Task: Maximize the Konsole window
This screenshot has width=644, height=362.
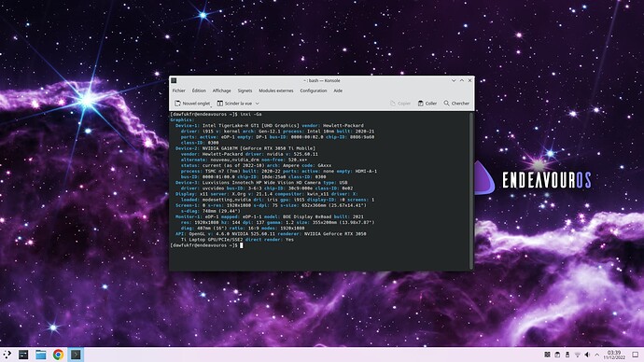Action: (x=462, y=81)
